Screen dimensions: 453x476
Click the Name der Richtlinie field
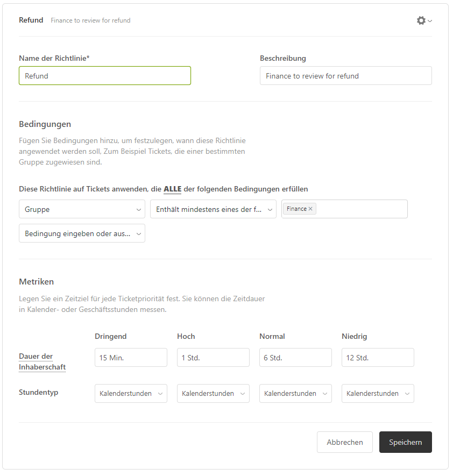pos(104,76)
